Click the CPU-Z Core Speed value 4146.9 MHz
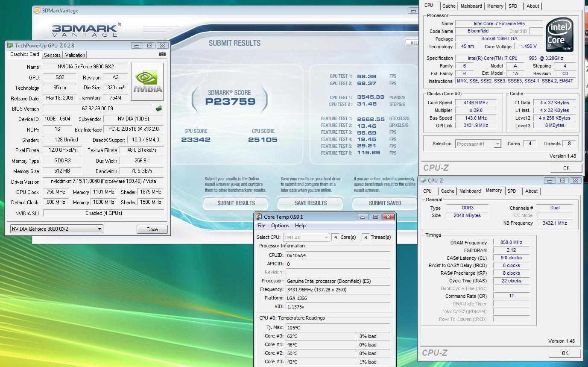588x367 pixels. coord(475,103)
